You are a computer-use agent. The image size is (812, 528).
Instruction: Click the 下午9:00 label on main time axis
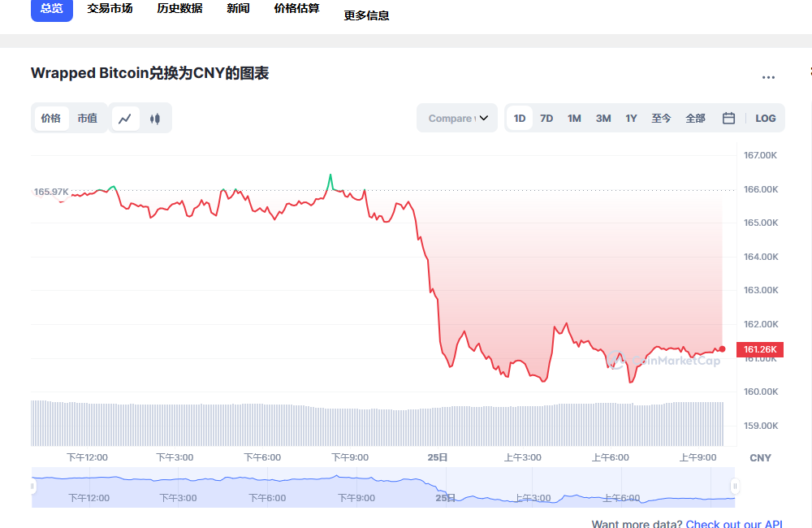(x=350, y=457)
